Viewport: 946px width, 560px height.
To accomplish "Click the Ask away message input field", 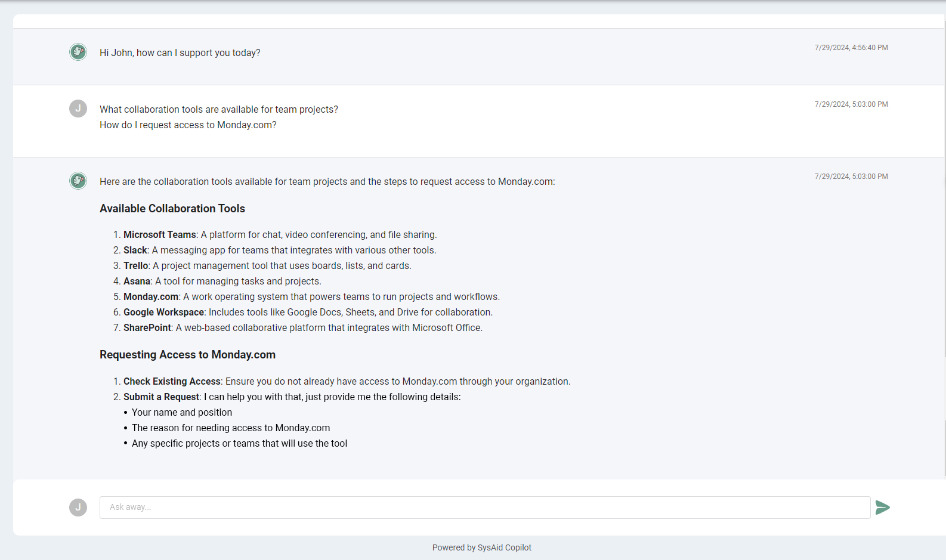I will tap(485, 508).
